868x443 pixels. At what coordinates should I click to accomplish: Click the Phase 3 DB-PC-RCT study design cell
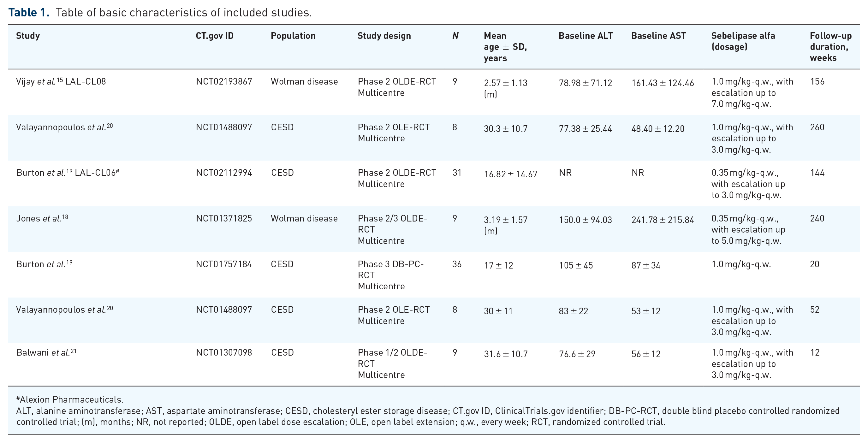click(391, 275)
